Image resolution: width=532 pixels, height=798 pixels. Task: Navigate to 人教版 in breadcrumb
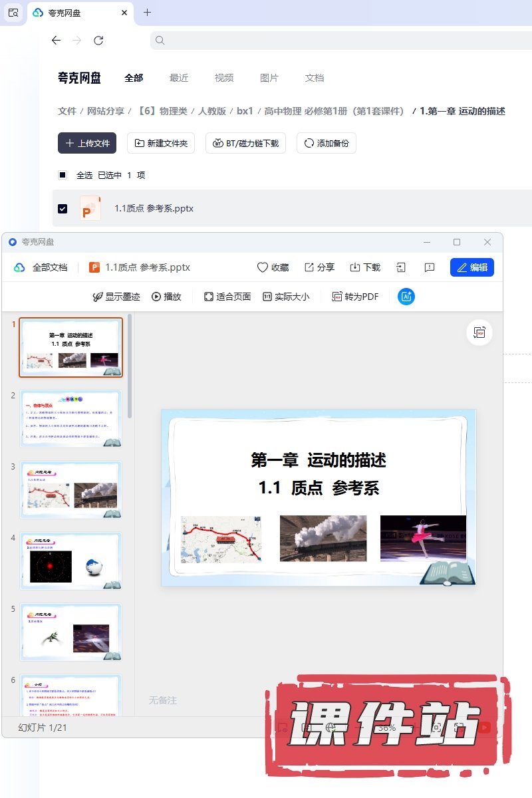211,111
